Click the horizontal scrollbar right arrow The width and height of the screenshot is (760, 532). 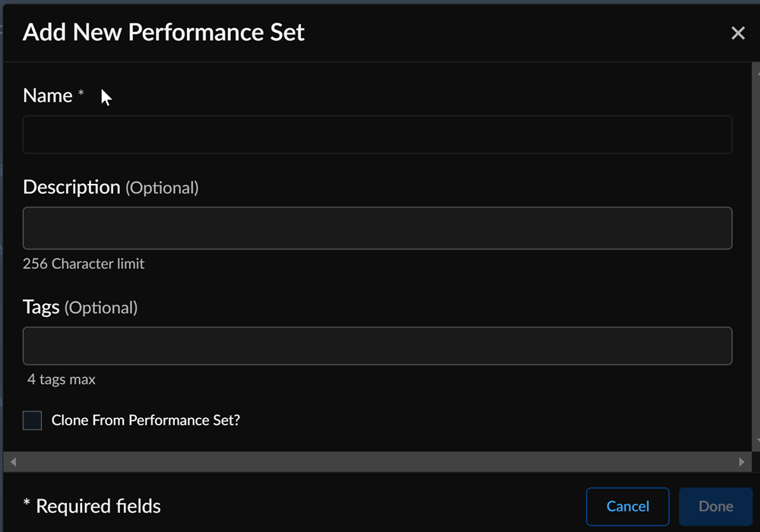pos(743,461)
